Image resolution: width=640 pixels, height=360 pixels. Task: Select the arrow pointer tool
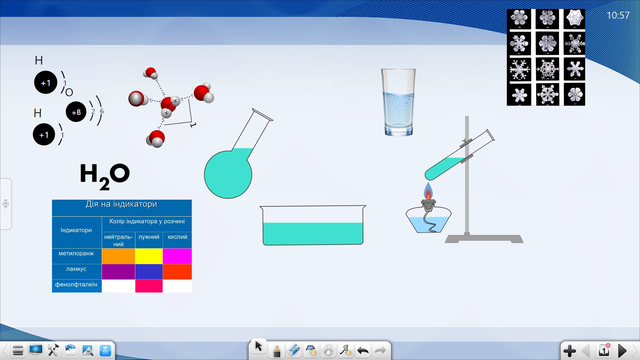coord(258,347)
